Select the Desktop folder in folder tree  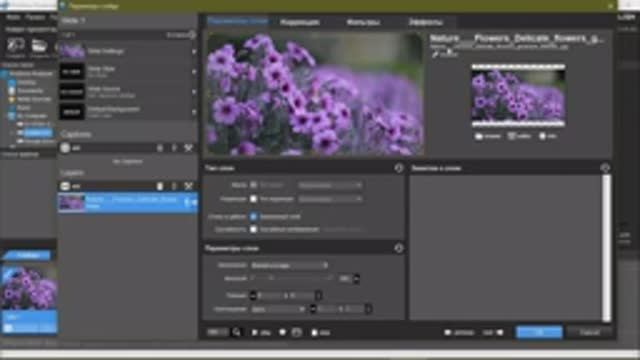point(26,82)
